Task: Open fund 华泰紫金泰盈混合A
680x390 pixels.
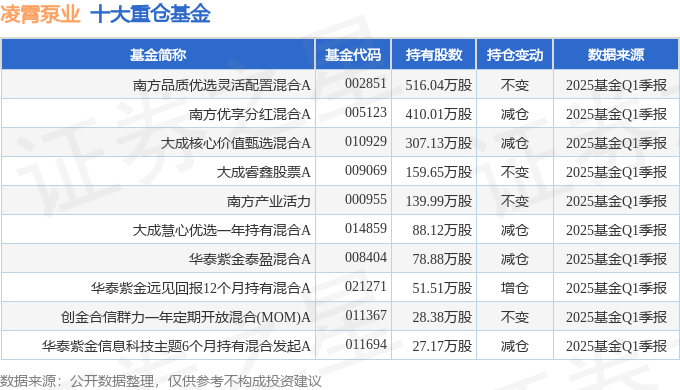Action: coord(250,259)
